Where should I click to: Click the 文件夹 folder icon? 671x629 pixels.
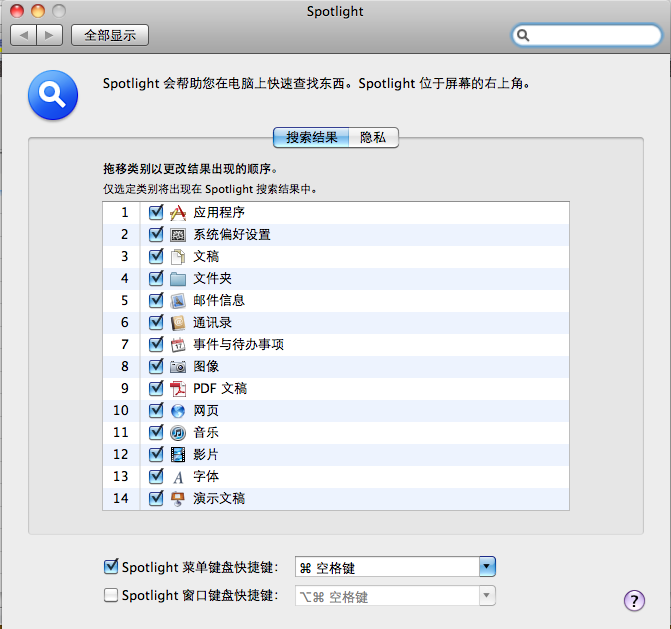pos(178,279)
